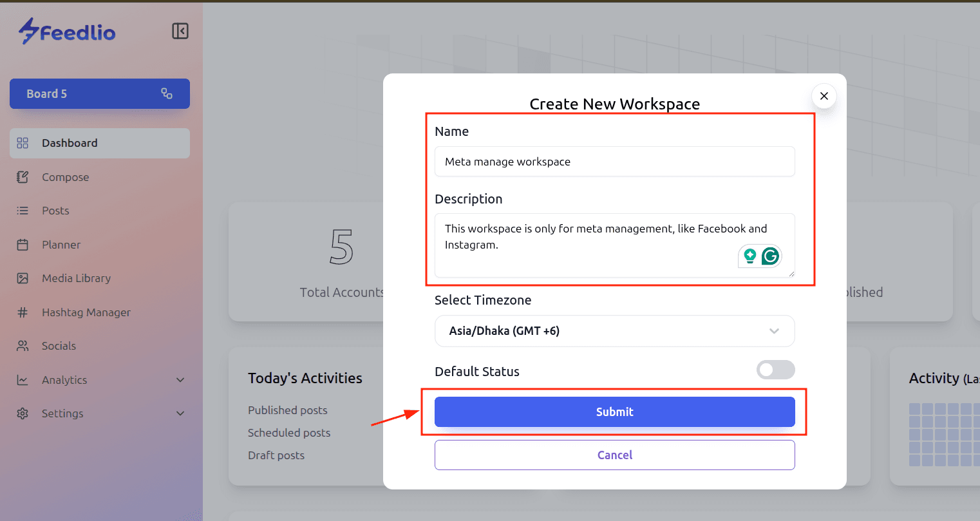980x521 pixels.
Task: Expand the Settings submenu chevron
Action: (x=180, y=413)
